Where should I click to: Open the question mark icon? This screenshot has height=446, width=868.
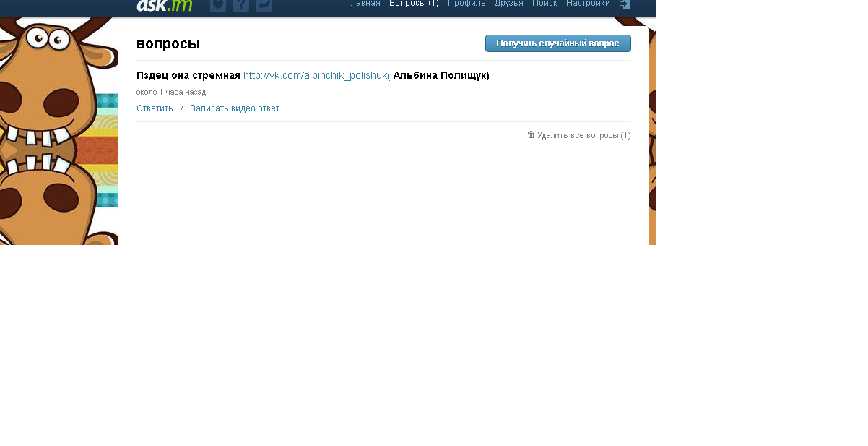click(x=241, y=5)
